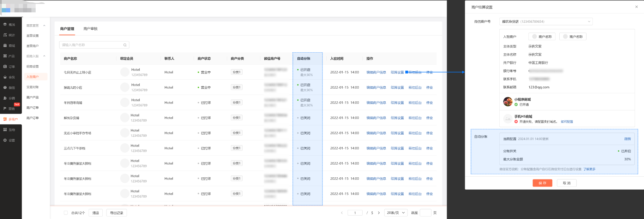Image resolution: width=644 pixels, height=219 pixels.
Task: Open the 营销 marketing flag icon
Action: click(x=5, y=108)
